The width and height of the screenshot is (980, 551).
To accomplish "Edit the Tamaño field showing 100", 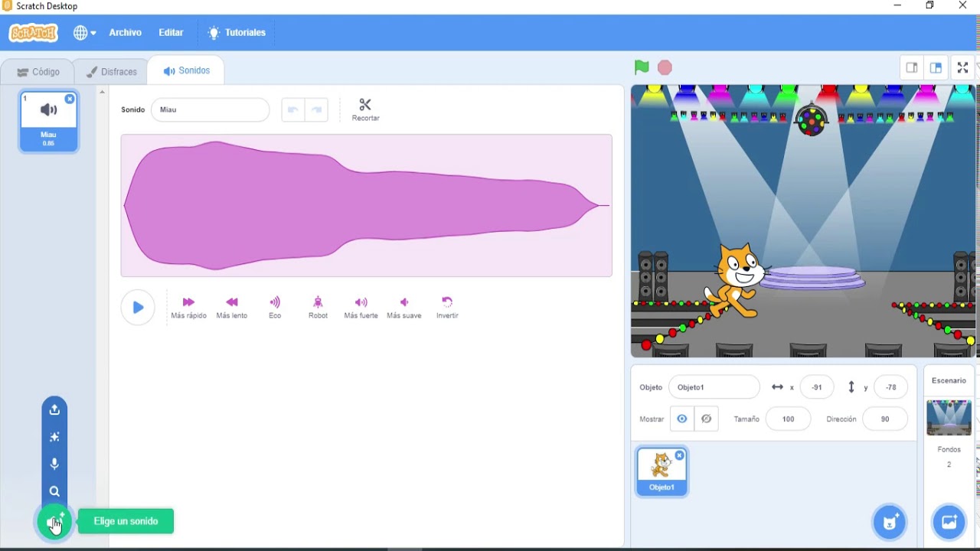I will 788,419.
